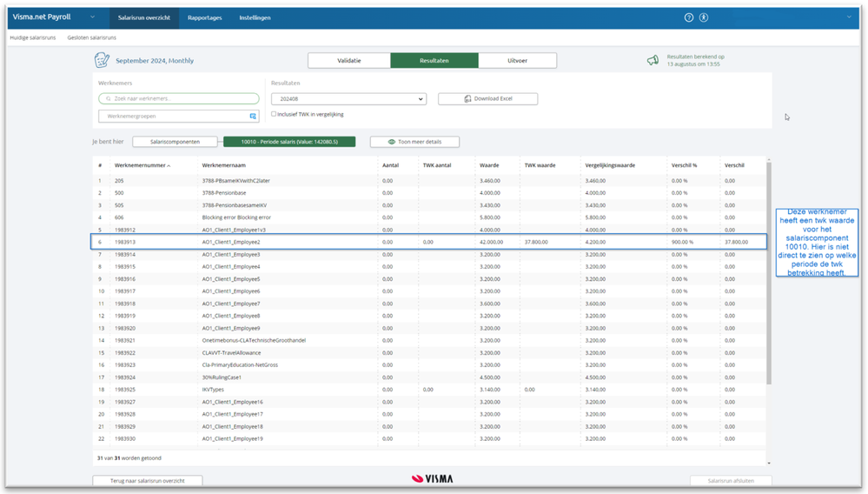This screenshot has width=868, height=494.
Task: Click the scroll down arrow below table
Action: (x=768, y=463)
